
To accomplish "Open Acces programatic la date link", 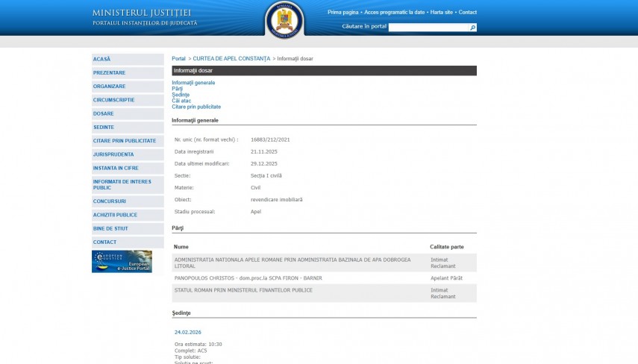I will pyautogui.click(x=395, y=13).
